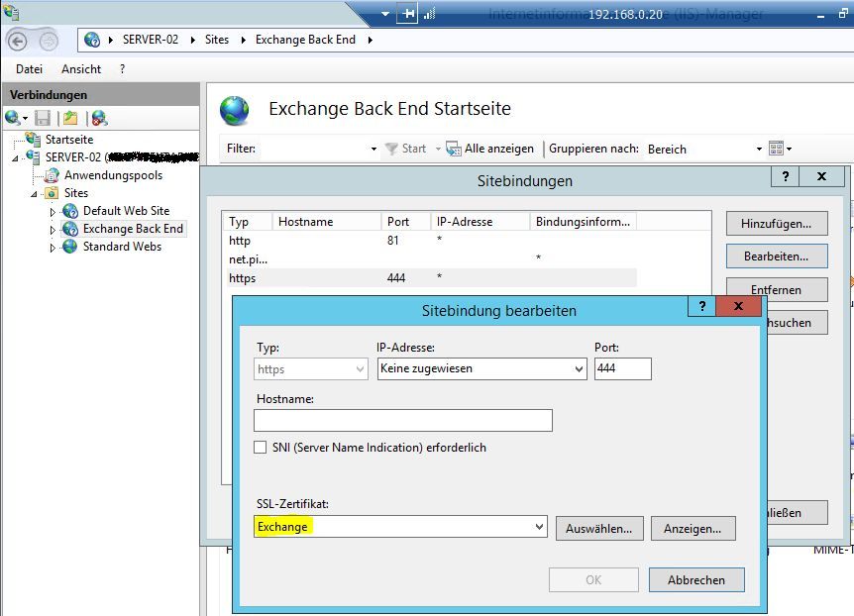Image resolution: width=854 pixels, height=616 pixels.
Task: Select the Sites node in the tree
Action: (75, 193)
